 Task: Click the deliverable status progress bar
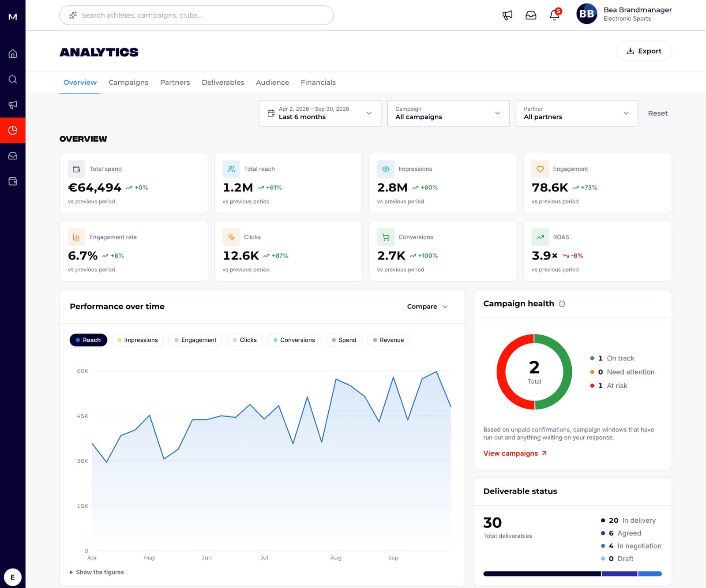pyautogui.click(x=572, y=574)
